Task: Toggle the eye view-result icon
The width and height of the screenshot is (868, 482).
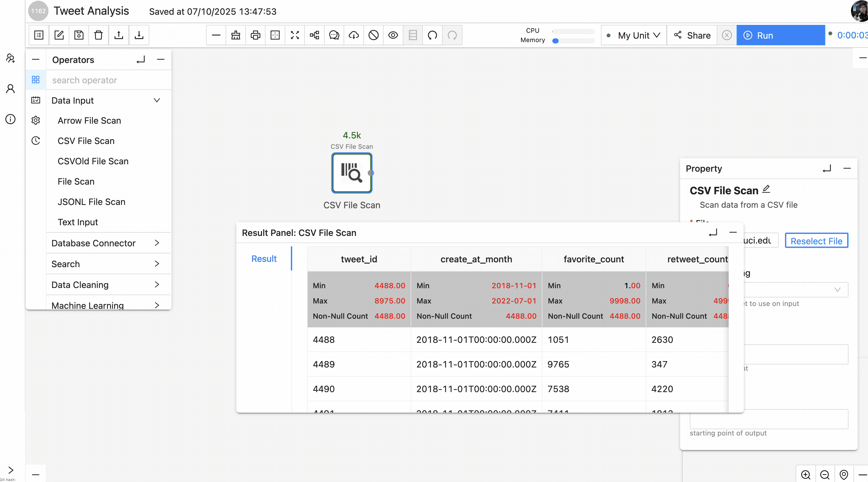Action: click(393, 35)
